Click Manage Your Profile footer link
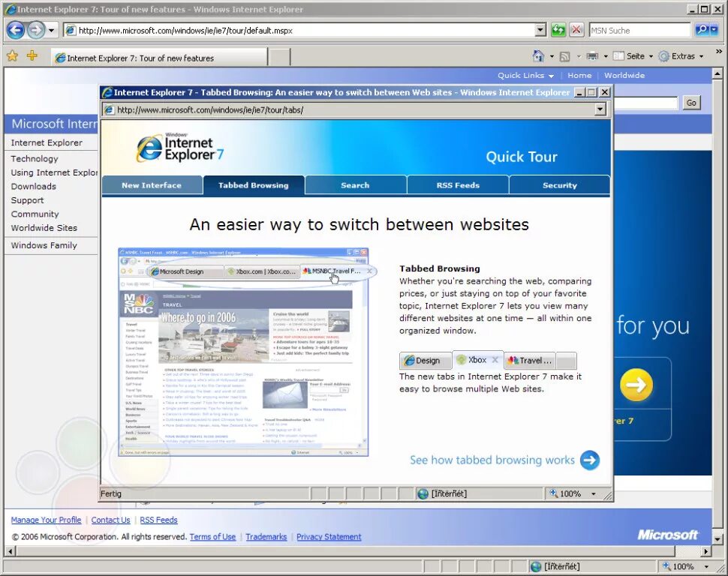This screenshot has width=728, height=576. (46, 520)
